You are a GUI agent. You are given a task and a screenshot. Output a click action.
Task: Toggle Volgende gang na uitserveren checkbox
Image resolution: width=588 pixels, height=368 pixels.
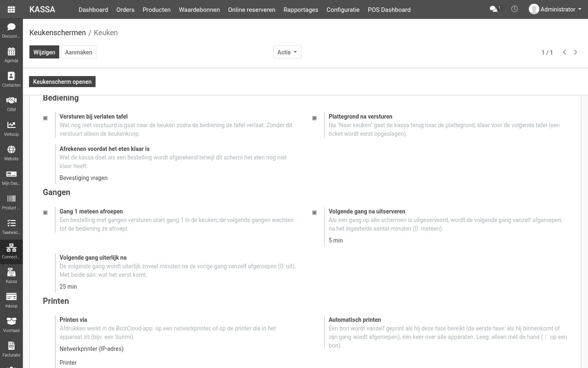(x=314, y=213)
